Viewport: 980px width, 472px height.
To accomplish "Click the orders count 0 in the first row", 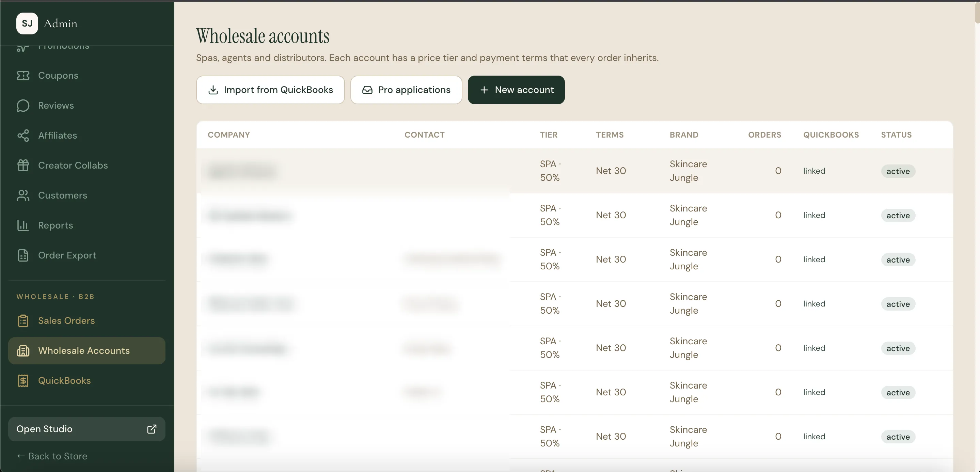I will [778, 171].
